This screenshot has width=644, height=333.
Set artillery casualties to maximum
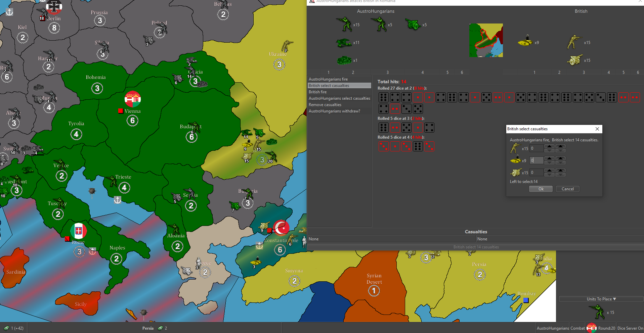pos(560,171)
